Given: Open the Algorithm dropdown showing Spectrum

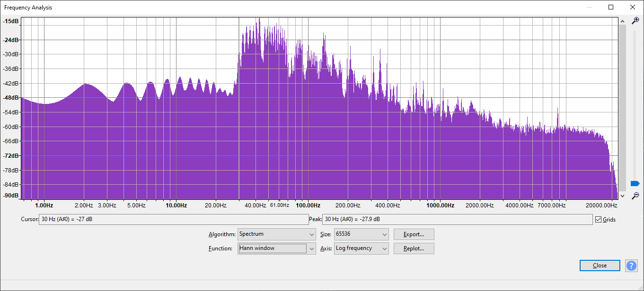Looking at the screenshot, I should 276,234.
